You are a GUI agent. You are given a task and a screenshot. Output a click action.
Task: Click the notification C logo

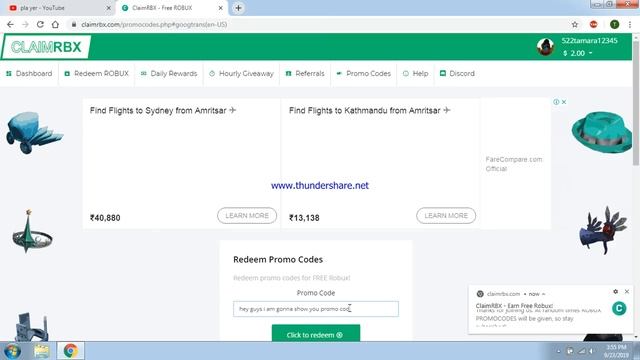(x=619, y=309)
